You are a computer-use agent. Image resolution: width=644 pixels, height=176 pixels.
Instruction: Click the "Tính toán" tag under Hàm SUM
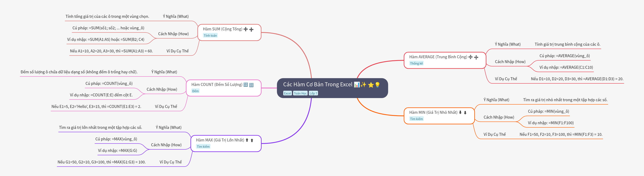click(x=210, y=36)
